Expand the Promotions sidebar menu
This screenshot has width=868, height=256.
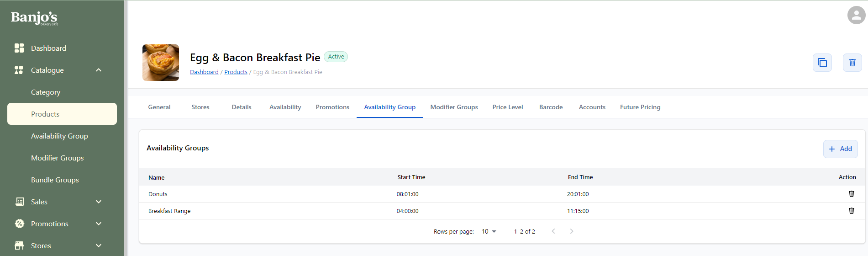[99, 224]
